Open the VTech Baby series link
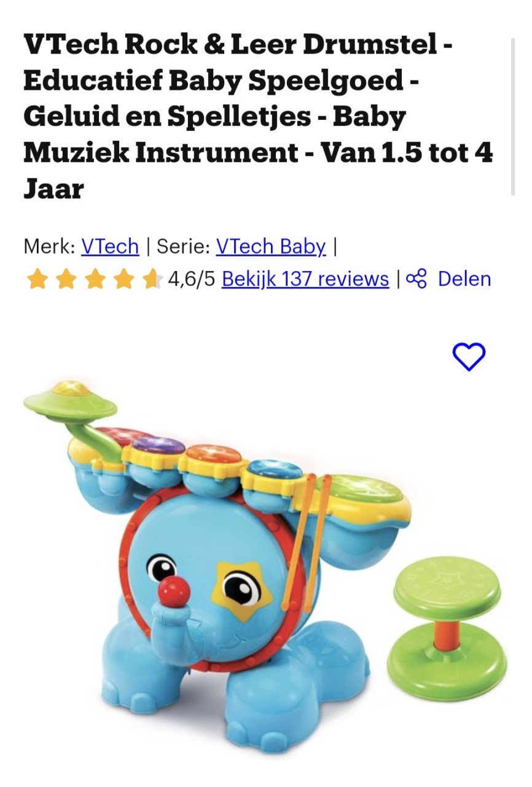This screenshot has width=532, height=787. pos(271,247)
